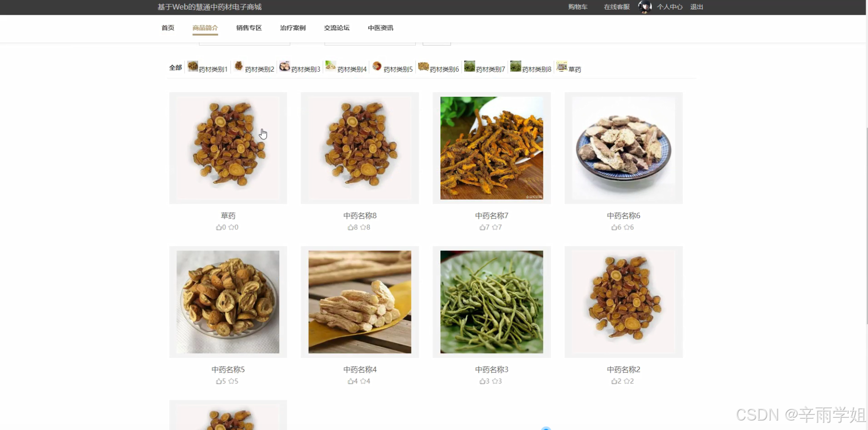
Task: Open the 交流论坛 tab
Action: click(337, 28)
